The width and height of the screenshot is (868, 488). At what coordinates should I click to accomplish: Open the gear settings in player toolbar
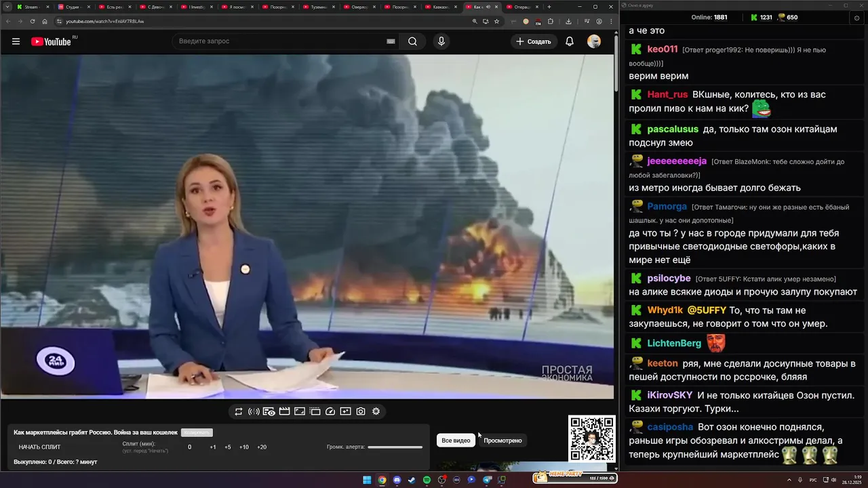pos(376,411)
